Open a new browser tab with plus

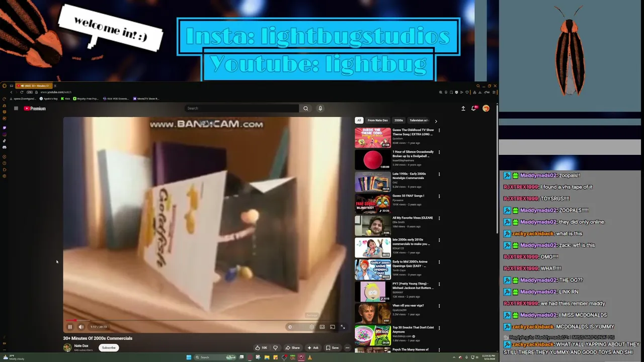[56, 86]
